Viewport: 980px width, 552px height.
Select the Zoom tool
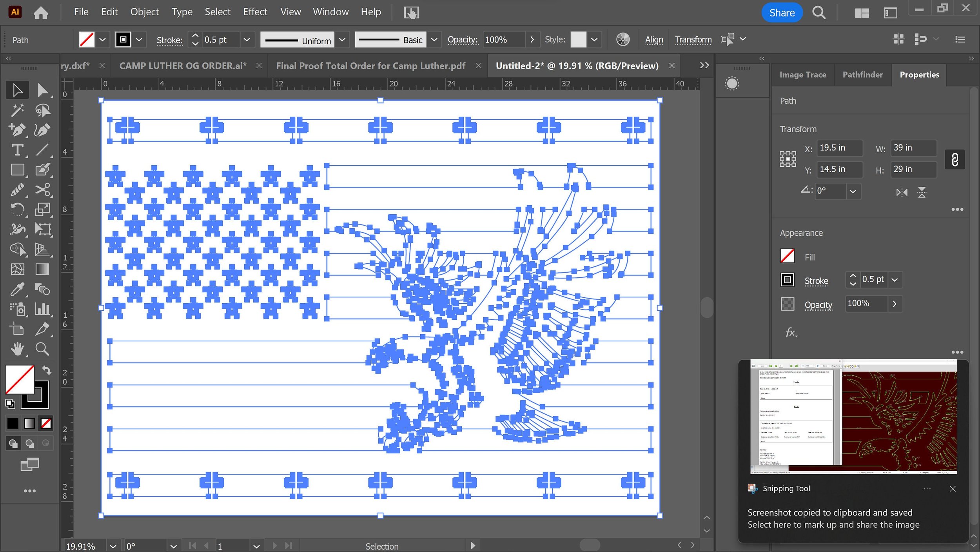click(x=42, y=349)
